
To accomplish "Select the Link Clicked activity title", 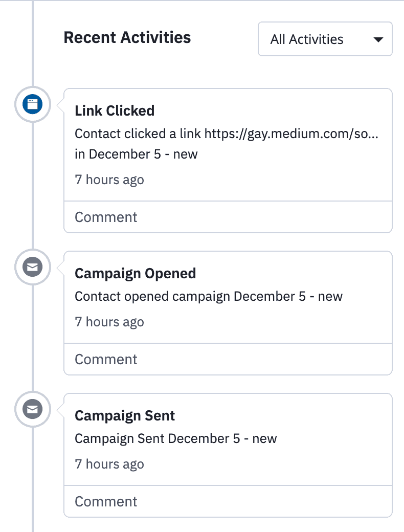I will coord(115,110).
